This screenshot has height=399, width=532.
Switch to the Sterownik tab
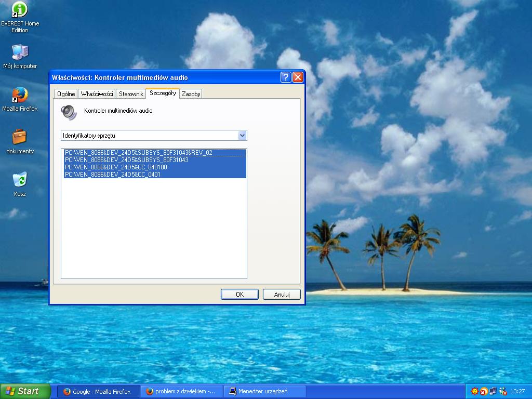[x=130, y=94]
